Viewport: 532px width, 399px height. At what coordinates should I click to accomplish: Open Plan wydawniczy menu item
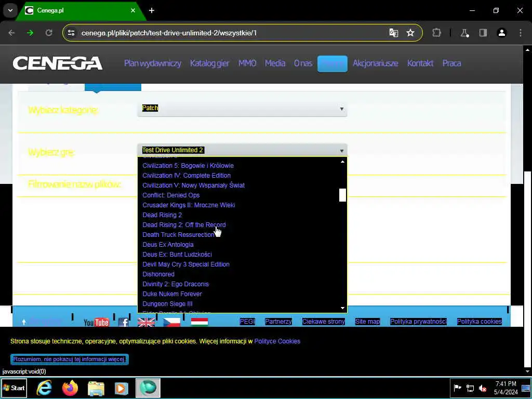pyautogui.click(x=153, y=63)
